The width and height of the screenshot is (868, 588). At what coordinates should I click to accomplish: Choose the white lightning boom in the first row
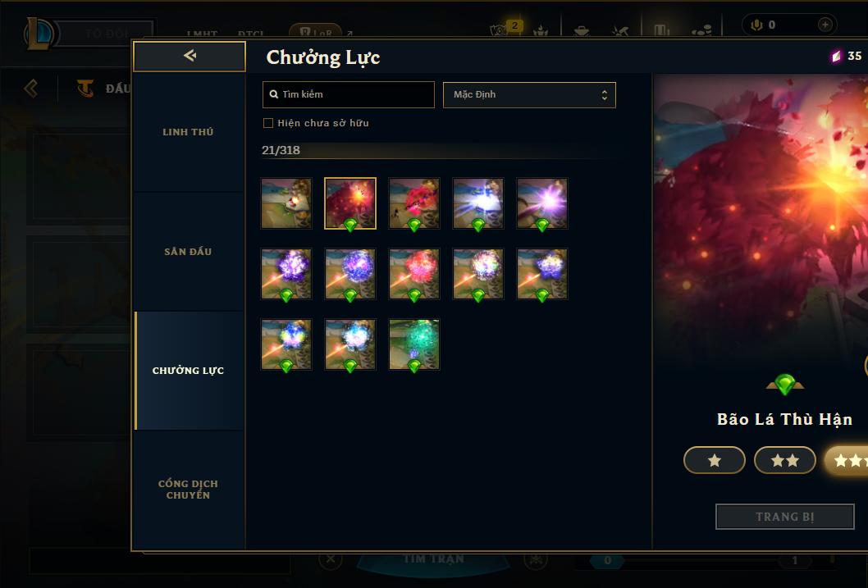[478, 203]
